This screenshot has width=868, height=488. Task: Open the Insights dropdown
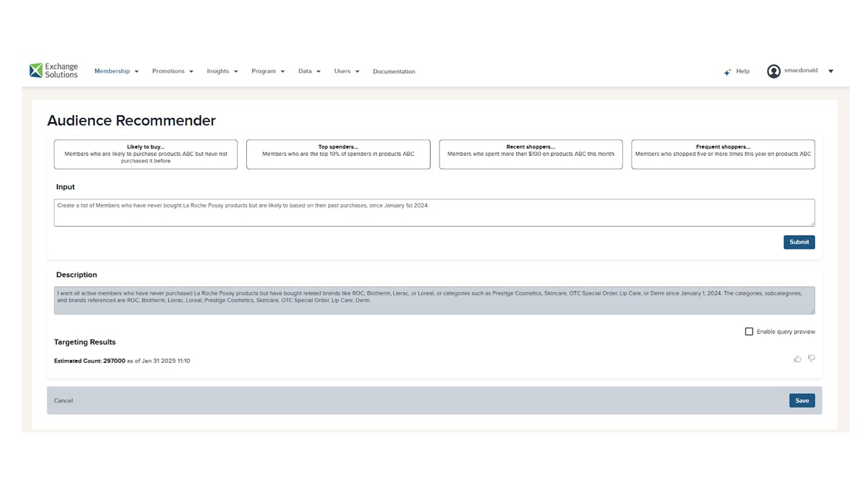222,71
